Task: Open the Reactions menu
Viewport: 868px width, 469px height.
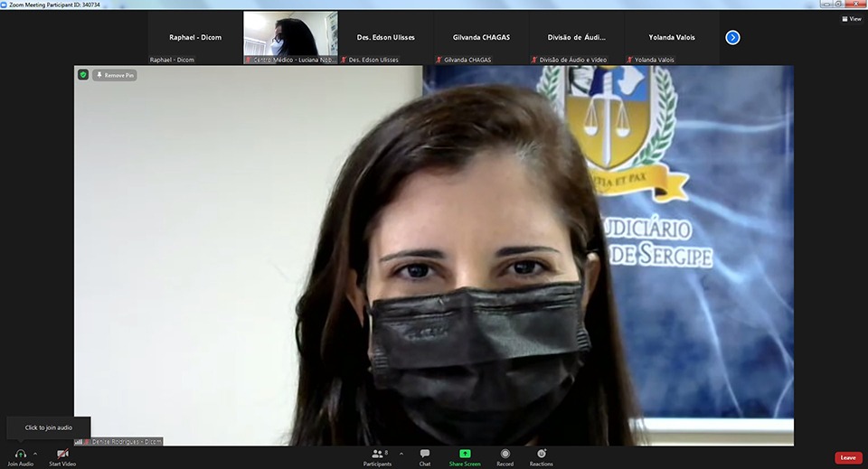Action: [x=542, y=454]
